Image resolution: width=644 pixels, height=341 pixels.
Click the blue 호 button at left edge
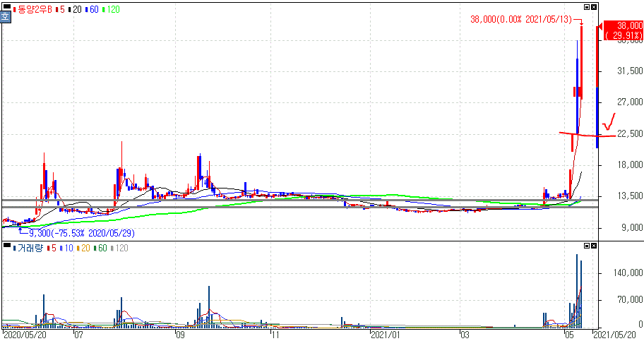click(x=5, y=17)
